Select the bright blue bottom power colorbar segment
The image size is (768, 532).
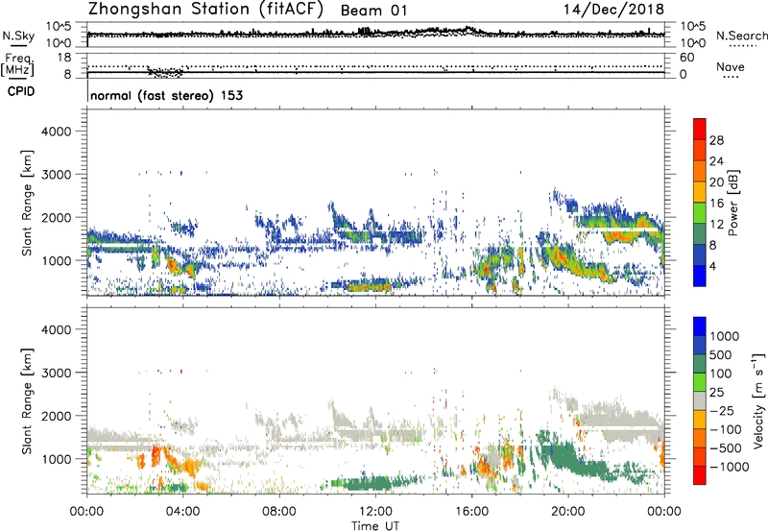pos(700,276)
